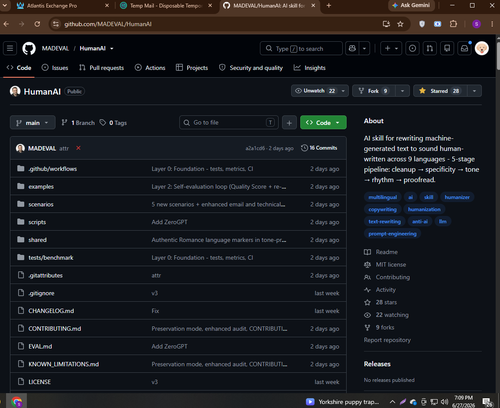Open a new browser tab
This screenshot has height=408, width=500.
click(x=329, y=6)
